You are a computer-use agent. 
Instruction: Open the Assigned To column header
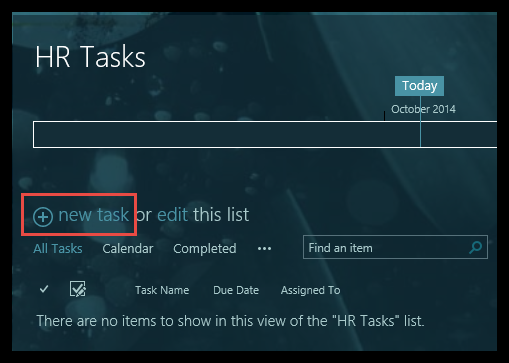point(310,290)
